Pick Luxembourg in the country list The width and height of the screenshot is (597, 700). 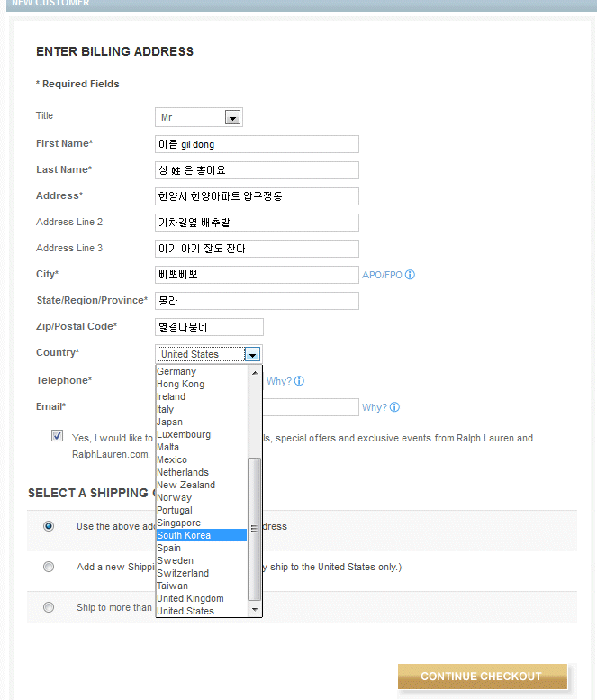(x=201, y=434)
